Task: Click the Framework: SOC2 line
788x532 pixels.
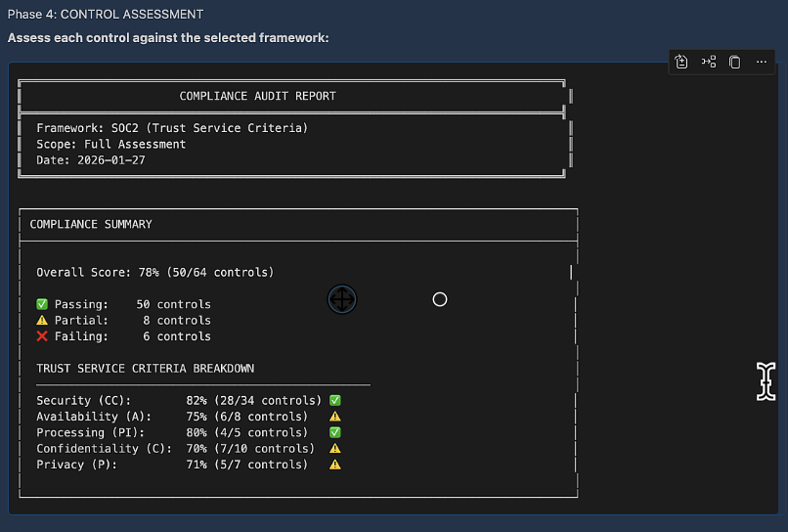Action: [x=172, y=128]
